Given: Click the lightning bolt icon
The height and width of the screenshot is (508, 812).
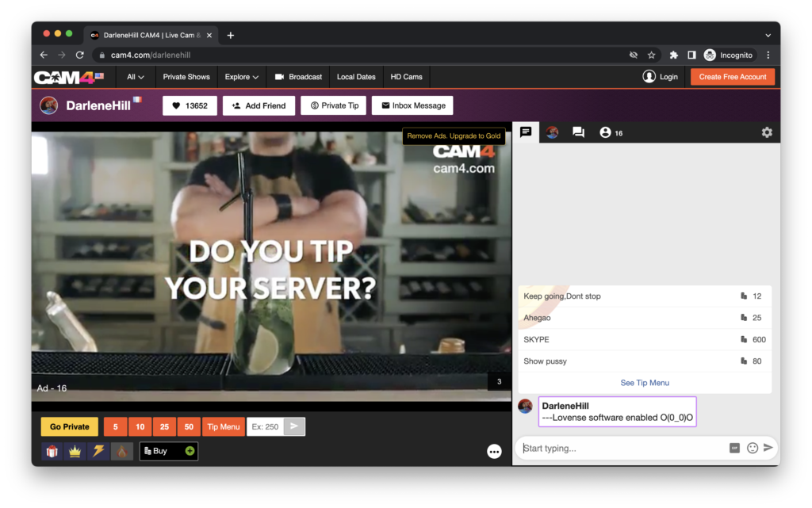Looking at the screenshot, I should (x=98, y=452).
